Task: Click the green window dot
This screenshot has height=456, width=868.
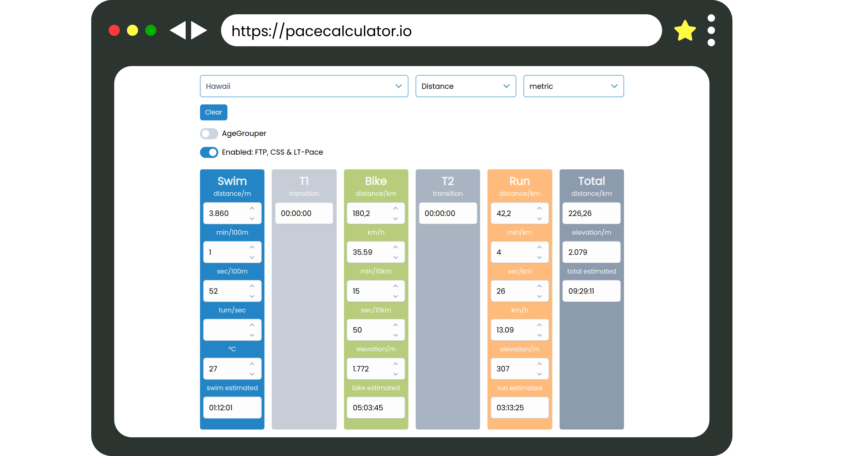Action: (x=151, y=30)
